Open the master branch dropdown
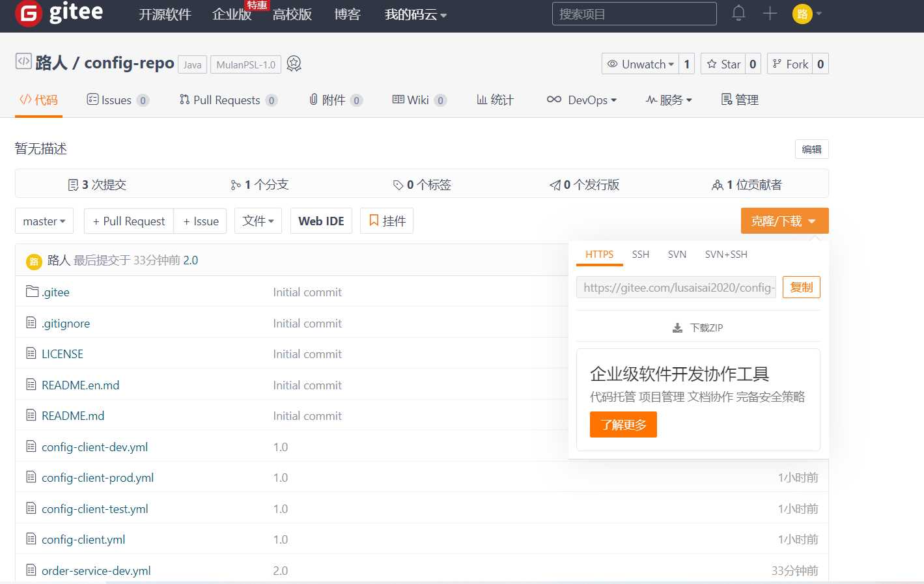This screenshot has width=924, height=584. pos(44,221)
